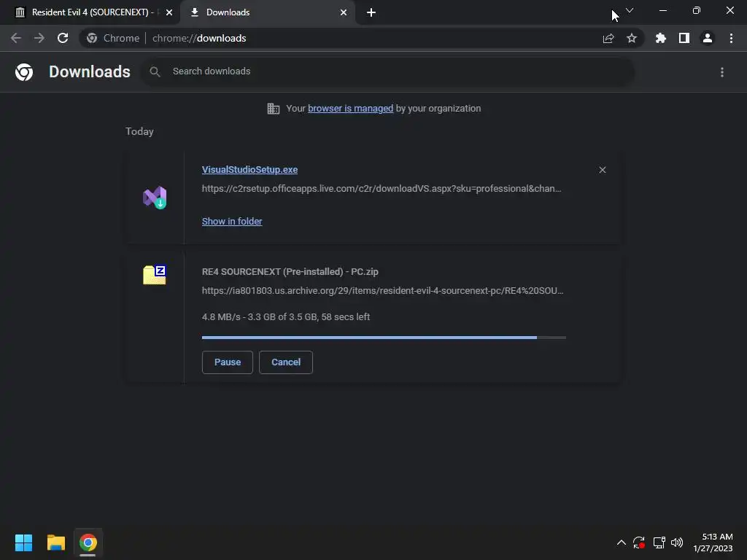747x560 pixels.
Task: Close the Downloads tab
Action: click(344, 12)
